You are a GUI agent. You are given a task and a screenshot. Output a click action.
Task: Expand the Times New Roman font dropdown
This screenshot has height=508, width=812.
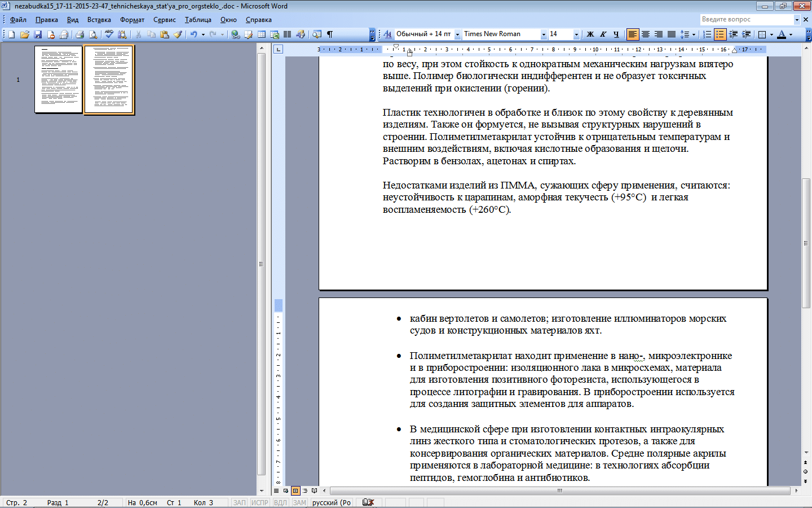tap(544, 34)
